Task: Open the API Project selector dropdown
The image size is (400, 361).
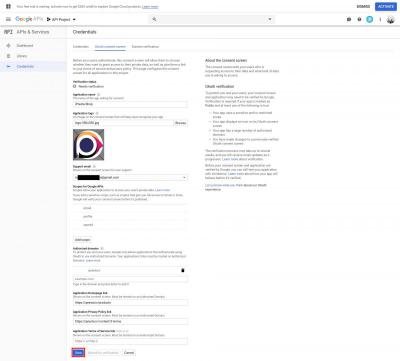Action: tap(61, 19)
